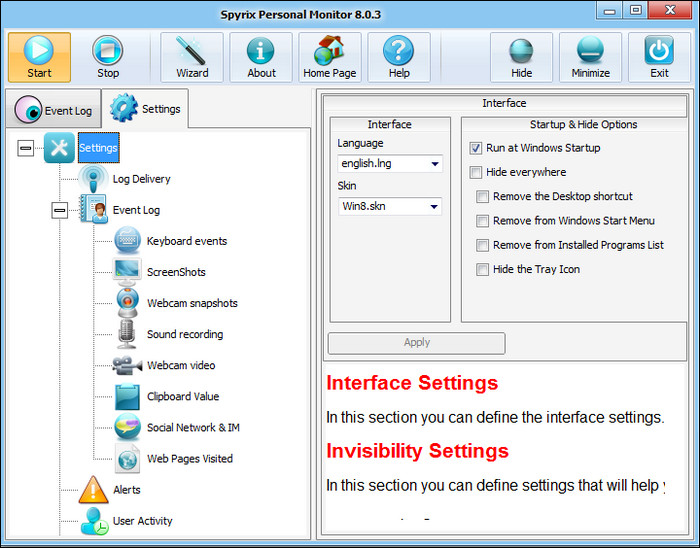Screen dimensions: 700x548
Task: Select User Activity label in tree
Action: coord(142,521)
